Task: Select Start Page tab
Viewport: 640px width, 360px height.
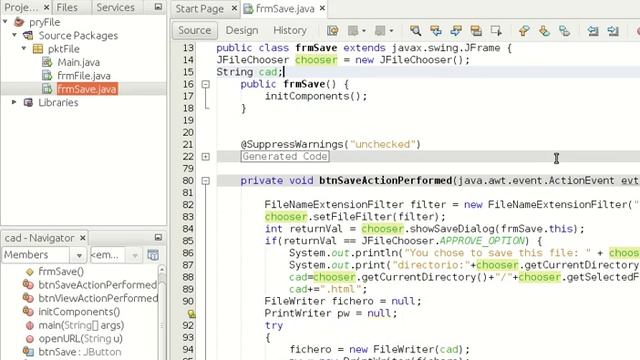Action: tap(199, 9)
